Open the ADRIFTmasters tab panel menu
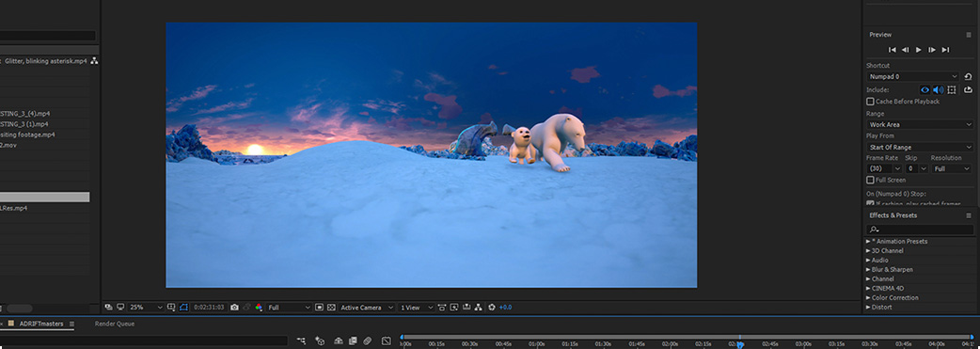The width and height of the screenshot is (980, 349). click(x=71, y=324)
